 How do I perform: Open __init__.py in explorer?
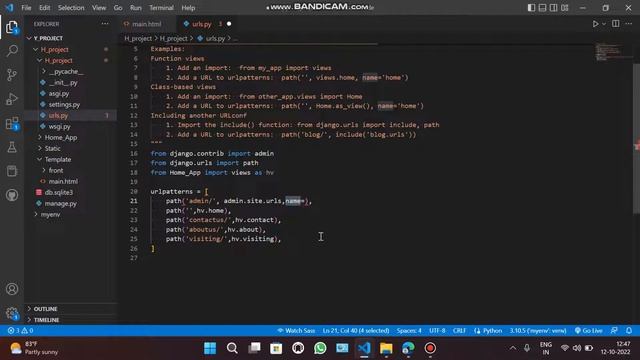point(63,82)
